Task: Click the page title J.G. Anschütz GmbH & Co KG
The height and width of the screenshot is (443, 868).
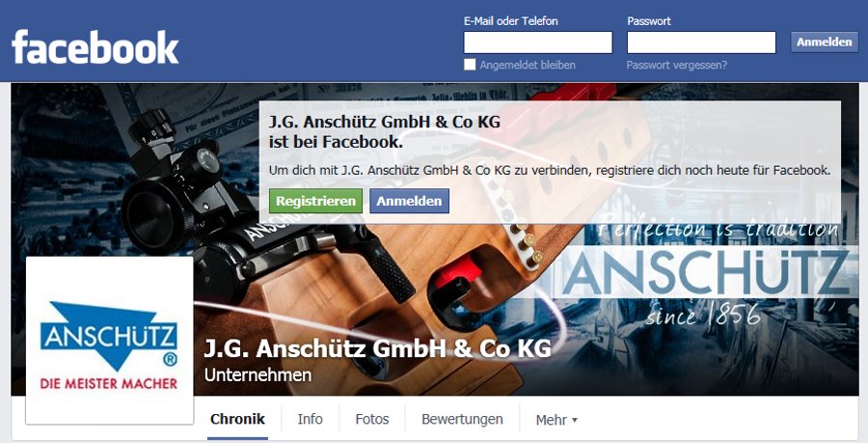Action: click(x=377, y=348)
